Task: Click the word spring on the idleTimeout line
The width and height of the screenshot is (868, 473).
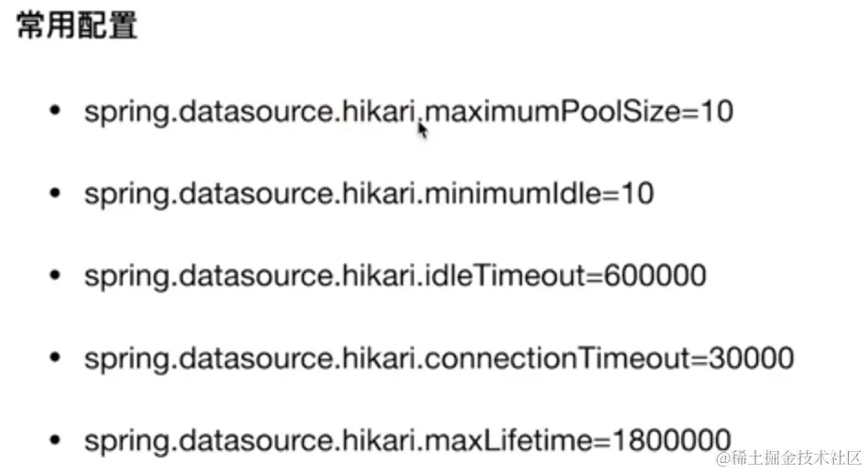Action: (x=116, y=276)
